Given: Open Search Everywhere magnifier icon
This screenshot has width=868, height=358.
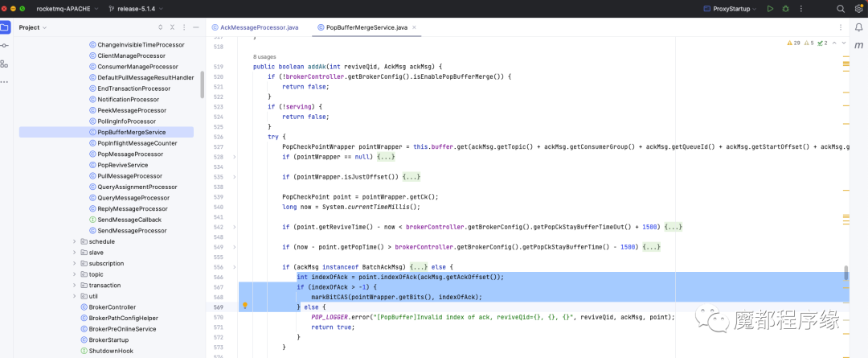Looking at the screenshot, I should coord(841,9).
